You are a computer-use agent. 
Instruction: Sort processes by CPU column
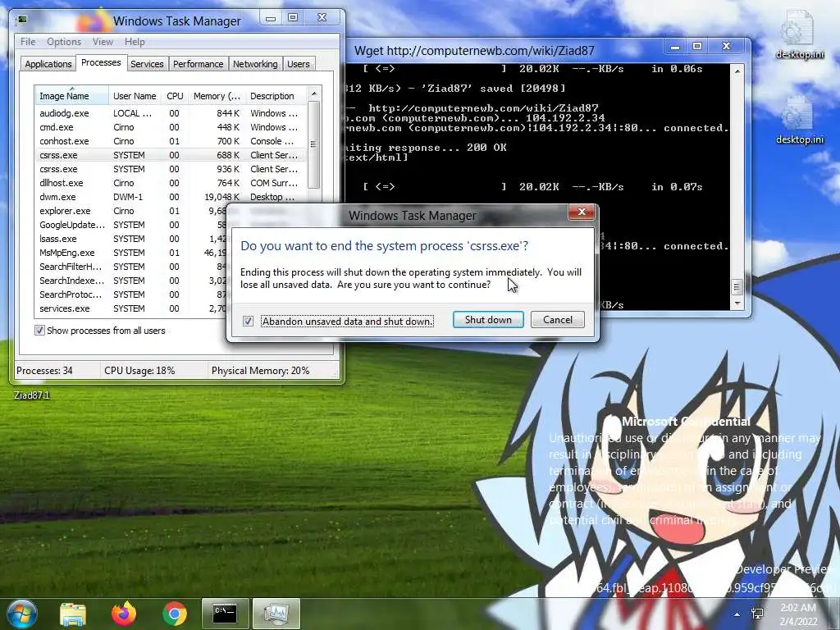[175, 96]
